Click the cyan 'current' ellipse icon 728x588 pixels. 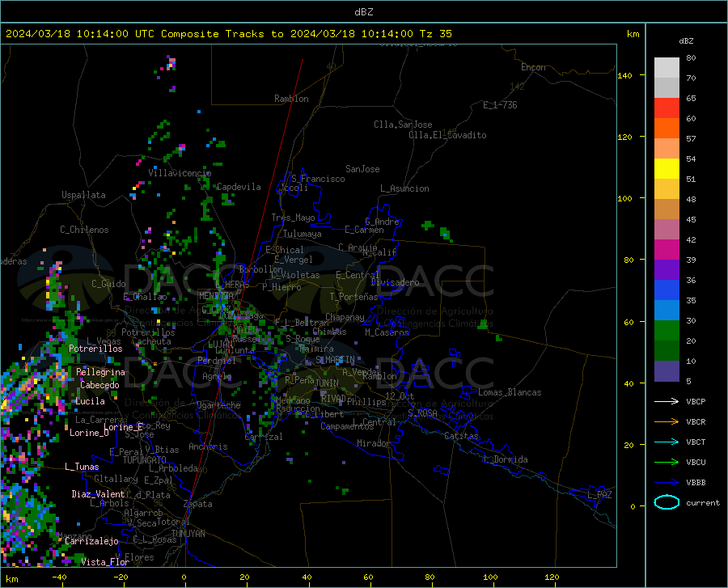click(667, 502)
